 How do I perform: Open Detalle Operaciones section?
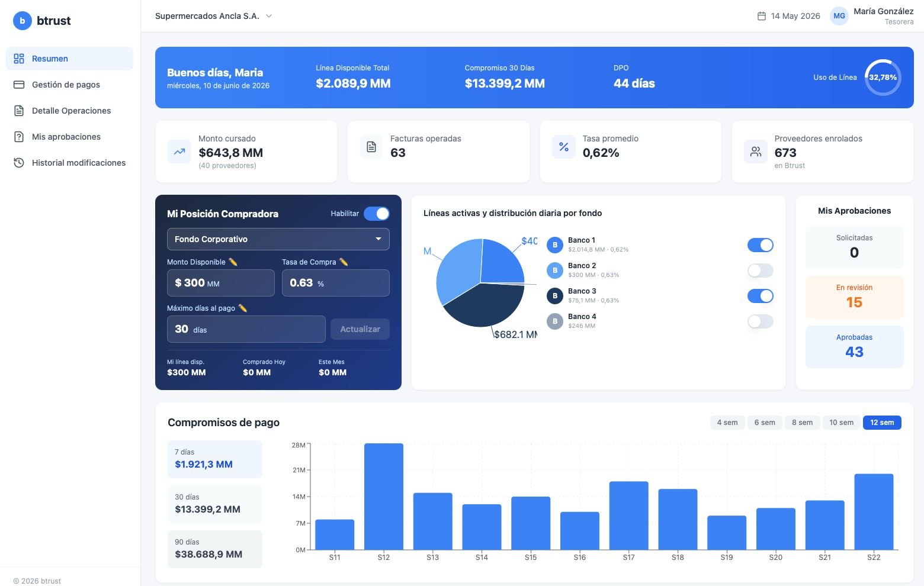pos(69,111)
